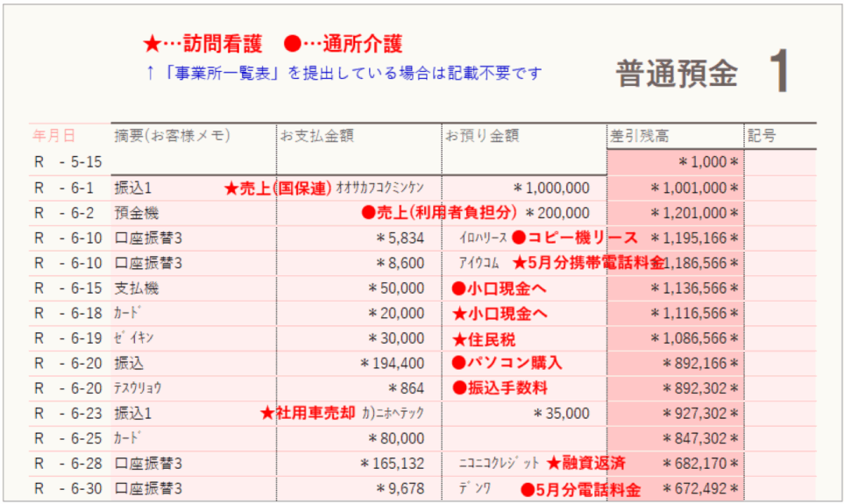
Task: Click date R - 6-30
Action: coord(67,488)
